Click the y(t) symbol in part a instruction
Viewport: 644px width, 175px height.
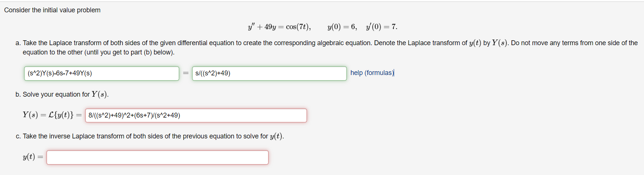pos(475,43)
